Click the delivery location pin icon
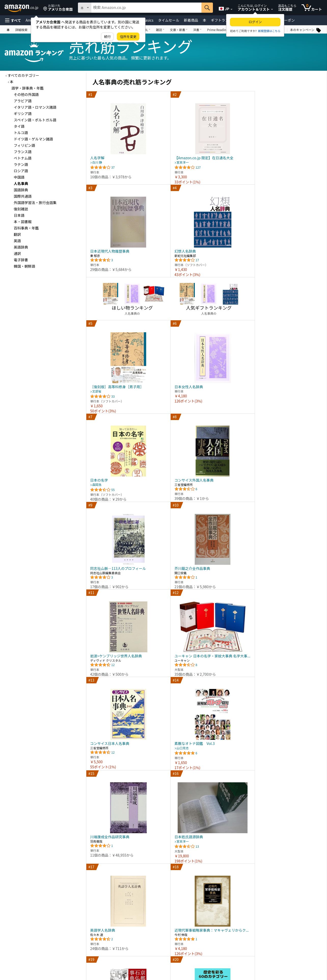 pyautogui.click(x=45, y=8)
